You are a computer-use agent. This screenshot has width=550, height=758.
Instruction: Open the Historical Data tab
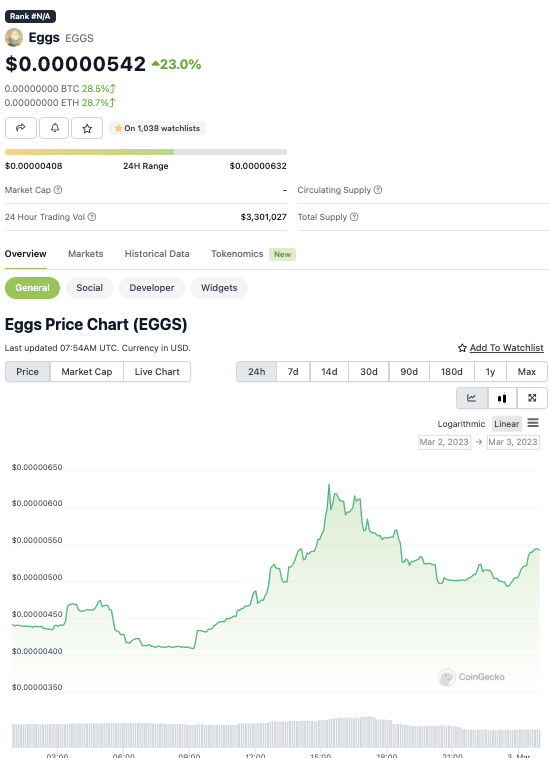157,254
